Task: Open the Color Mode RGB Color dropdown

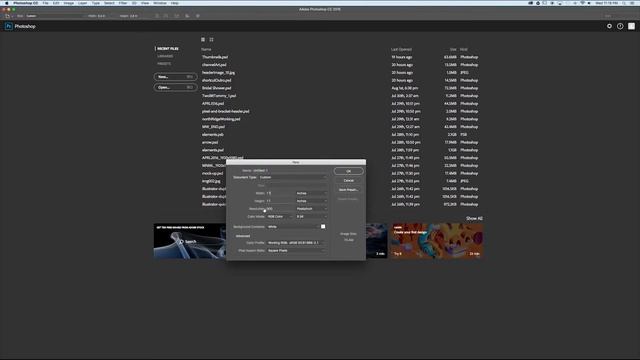Action: [x=280, y=216]
